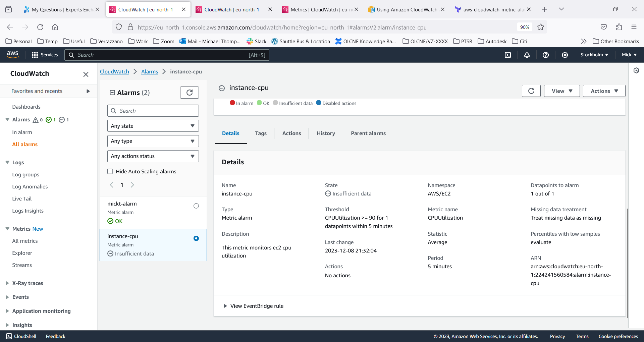
Task: Click the alarms Search field
Action: [153, 110]
